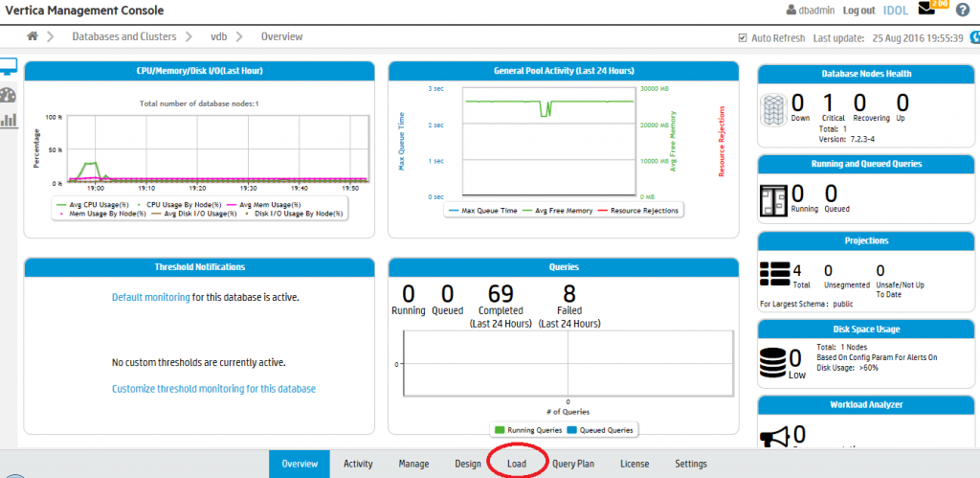The image size is (980, 478).
Task: Click the Overview breadcrumb text
Action: point(282,37)
